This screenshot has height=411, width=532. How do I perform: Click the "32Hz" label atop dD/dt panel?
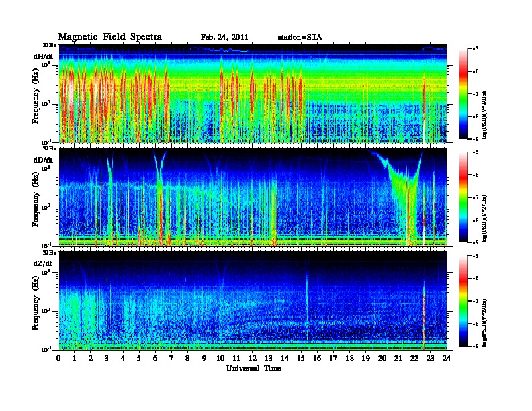pyautogui.click(x=50, y=148)
